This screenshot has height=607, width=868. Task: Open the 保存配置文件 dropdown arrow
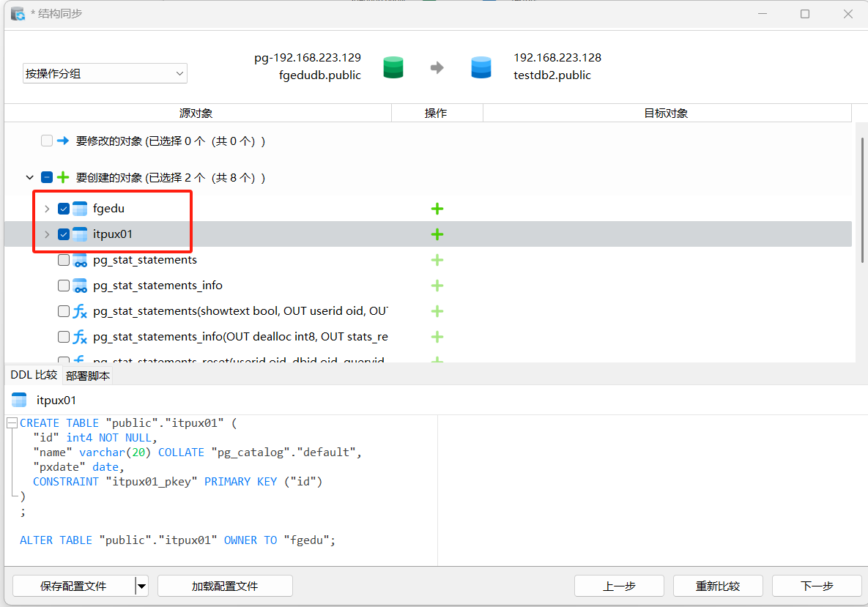[142, 586]
